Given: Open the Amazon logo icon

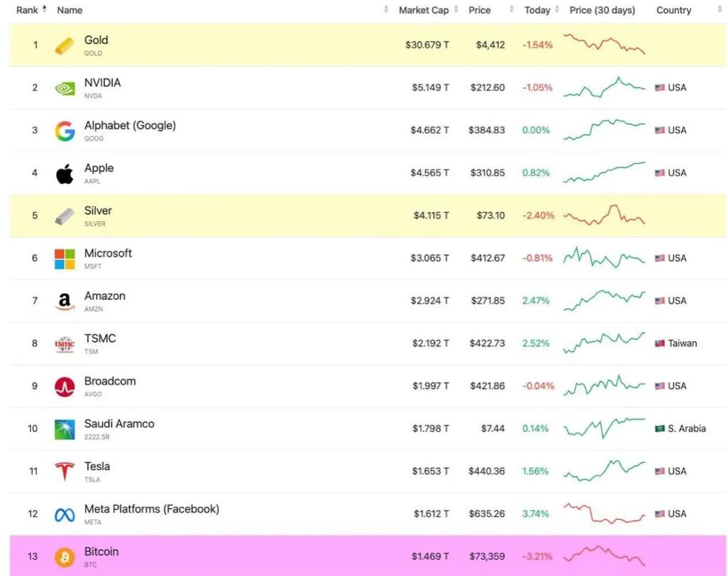Looking at the screenshot, I should 65,302.
